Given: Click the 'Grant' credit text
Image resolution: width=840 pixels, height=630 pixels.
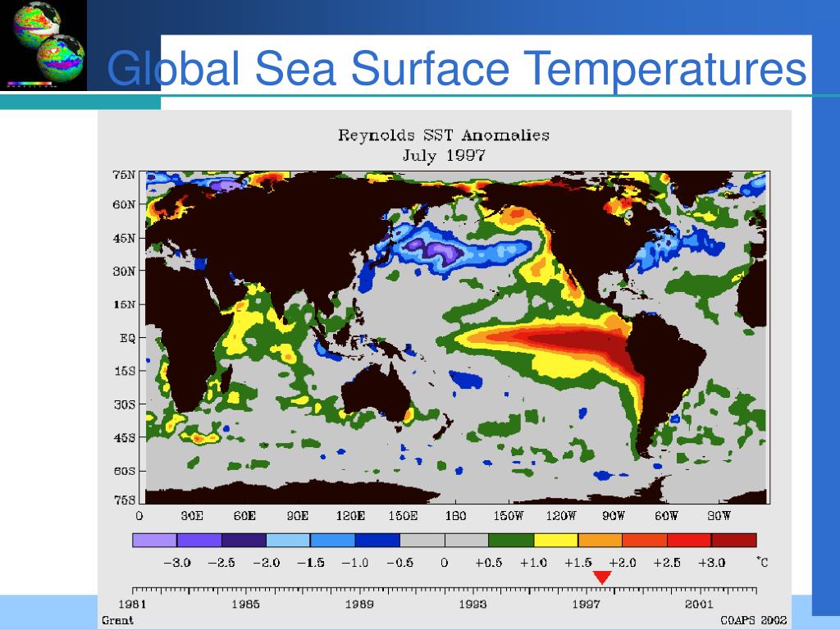Looking at the screenshot, I should coord(117,620).
